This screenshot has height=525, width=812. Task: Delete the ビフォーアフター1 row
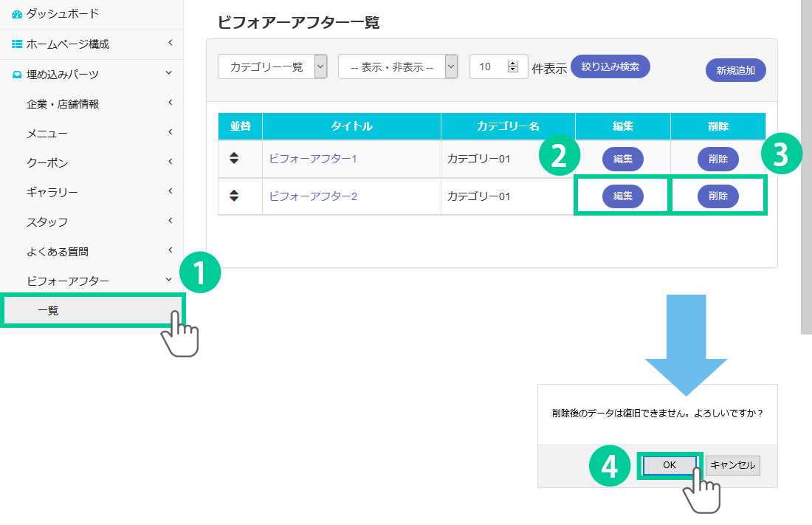click(x=718, y=159)
